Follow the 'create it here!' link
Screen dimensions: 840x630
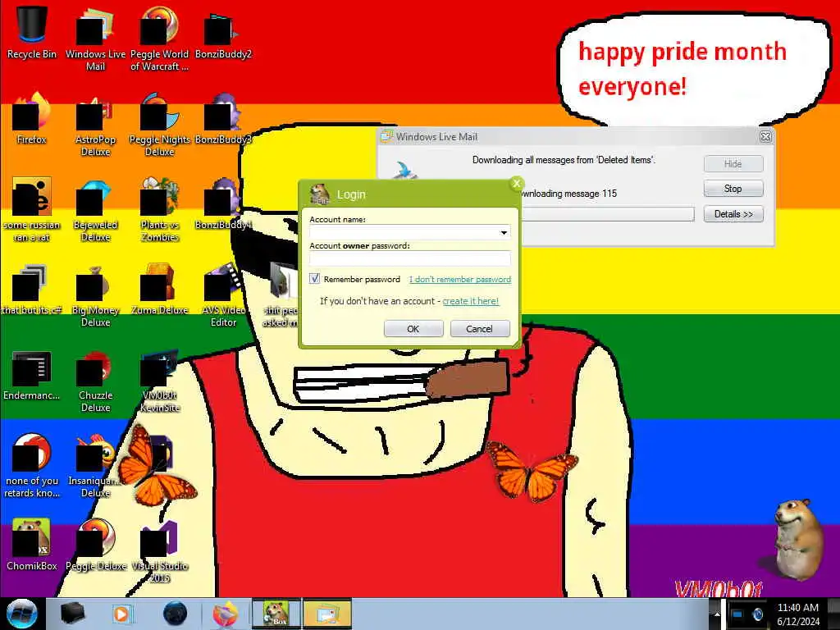470,301
